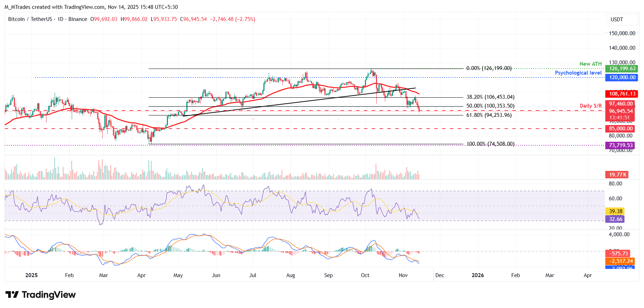
Task: Click the red 97,460.00 Daily S/R tag
Action: point(621,104)
